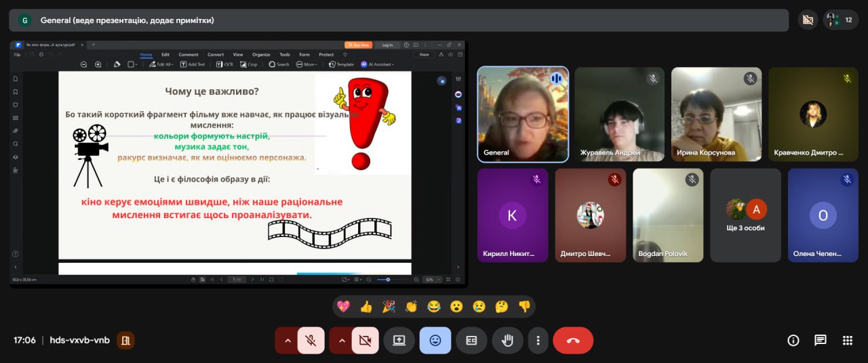Unmute the microphone
This screenshot has width=868, height=363.
click(311, 340)
